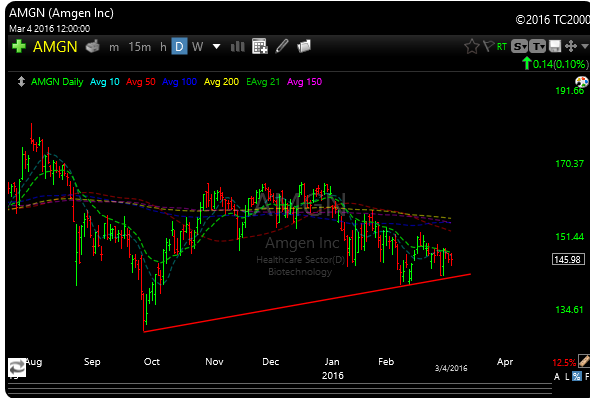Click the Jan 2016 label on time axis

[x=332, y=368]
